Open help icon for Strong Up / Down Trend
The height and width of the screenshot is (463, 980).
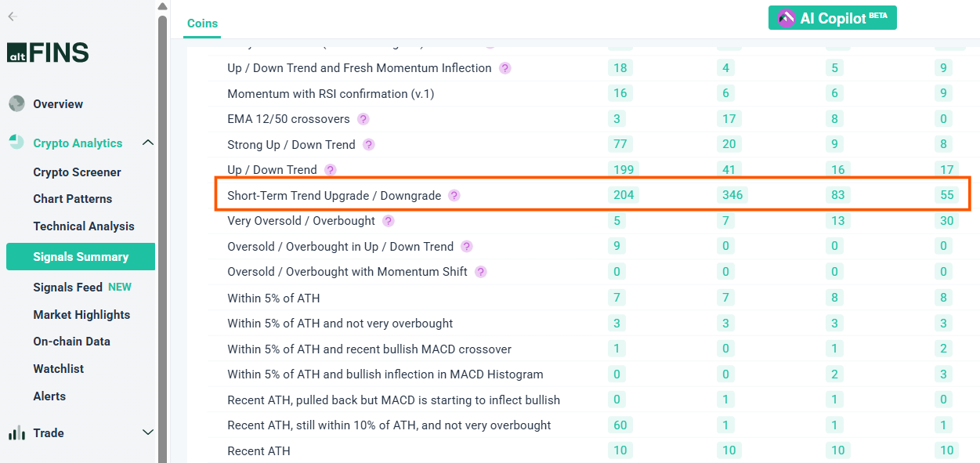pyautogui.click(x=369, y=145)
